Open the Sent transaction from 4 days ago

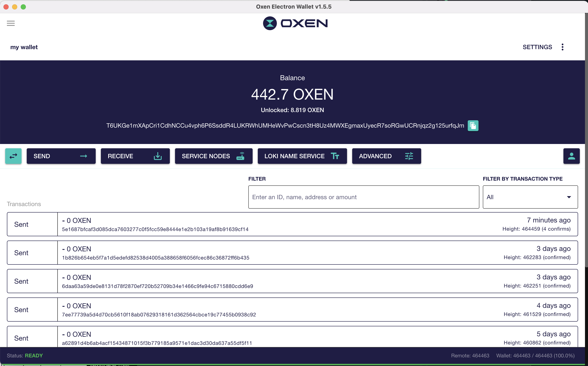click(292, 310)
